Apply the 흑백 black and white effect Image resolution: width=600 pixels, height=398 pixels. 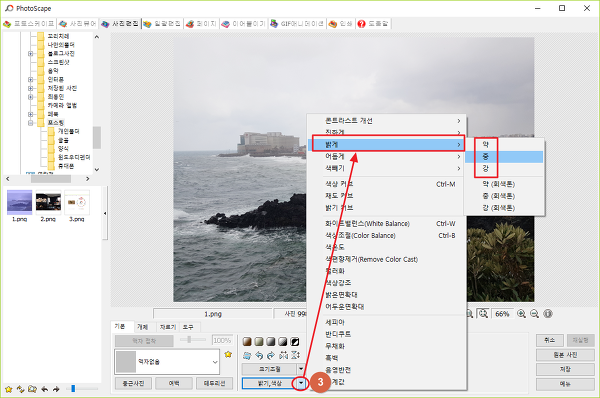click(x=387, y=358)
